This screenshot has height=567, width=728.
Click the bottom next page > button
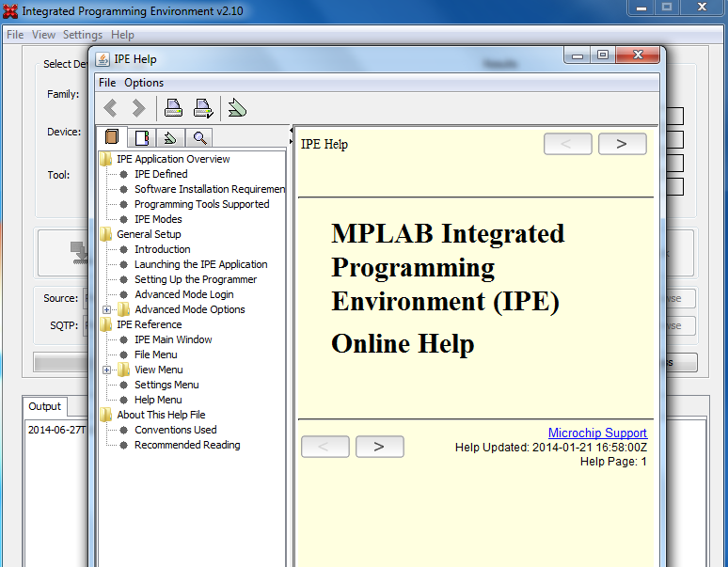(379, 447)
